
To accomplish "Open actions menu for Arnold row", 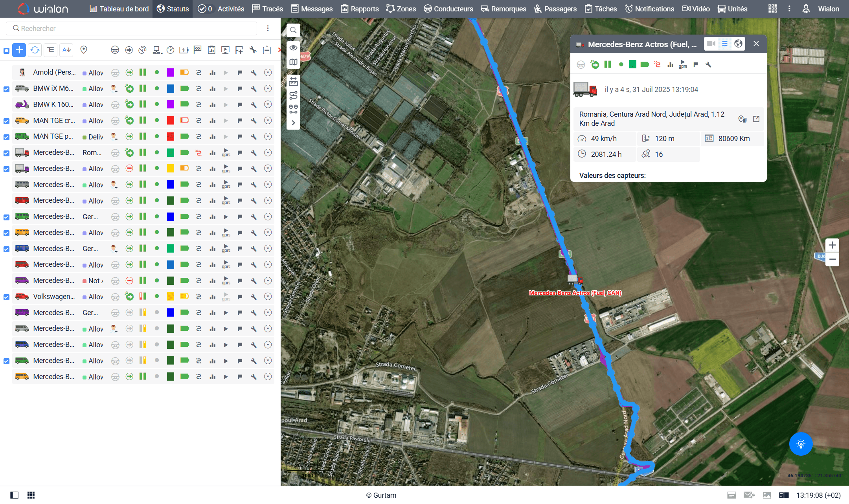I will pos(268,72).
